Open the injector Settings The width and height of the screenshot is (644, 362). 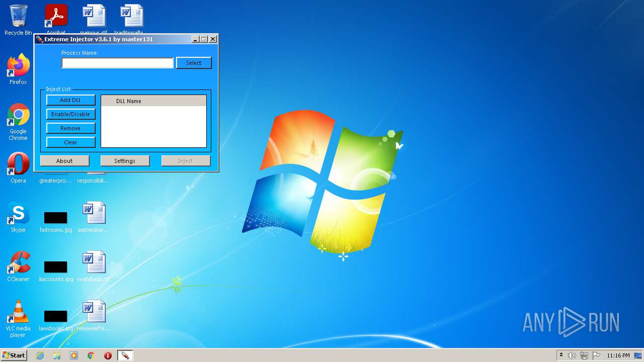tap(125, 161)
